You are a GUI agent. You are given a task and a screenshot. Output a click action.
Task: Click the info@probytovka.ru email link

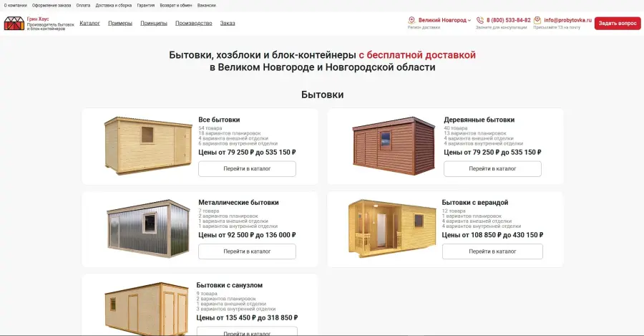tap(567, 20)
